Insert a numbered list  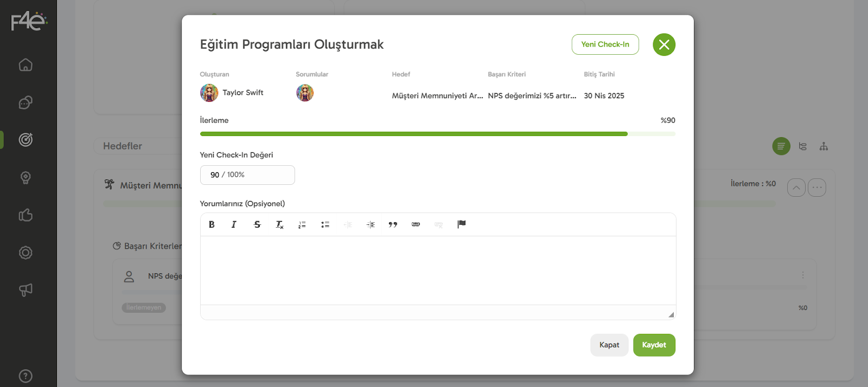tap(302, 224)
